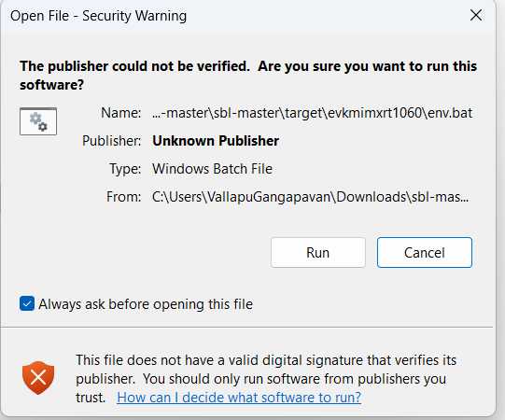Click the batch file gears icon
This screenshot has height=420, width=505.
[x=38, y=121]
